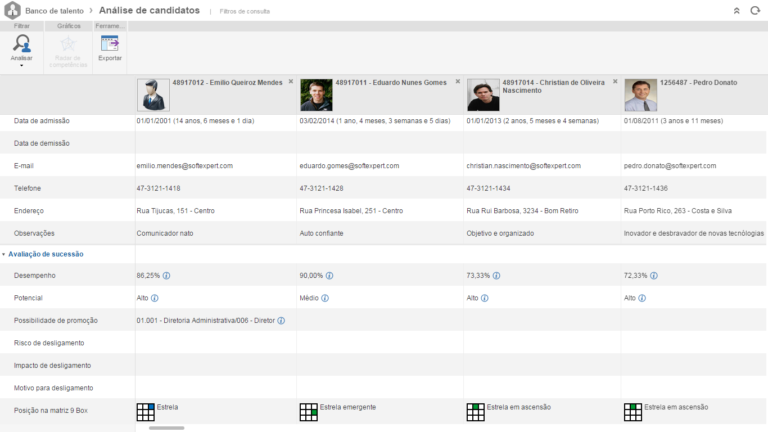
Task: Click the Exportar toolbar icon
Action: coord(110,43)
